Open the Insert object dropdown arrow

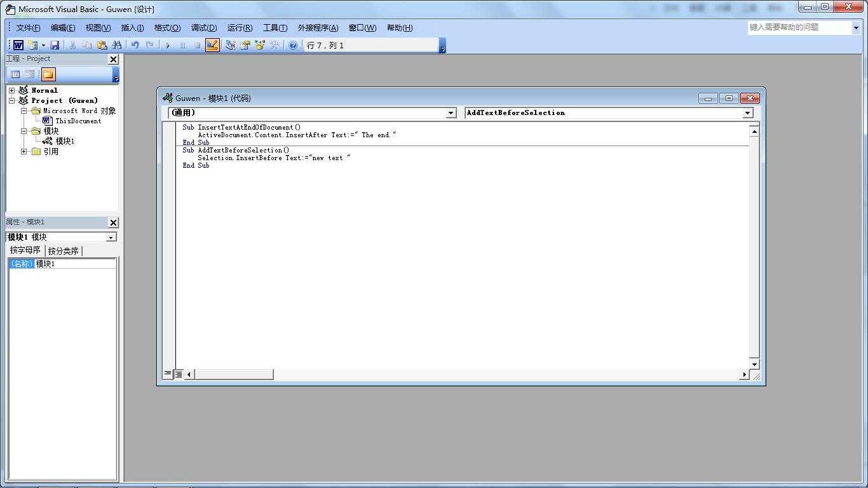(43, 45)
